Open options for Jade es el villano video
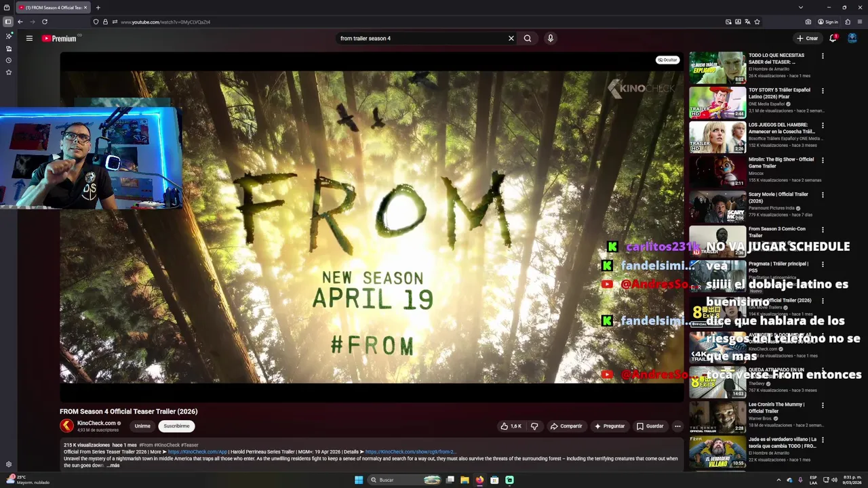 click(823, 441)
